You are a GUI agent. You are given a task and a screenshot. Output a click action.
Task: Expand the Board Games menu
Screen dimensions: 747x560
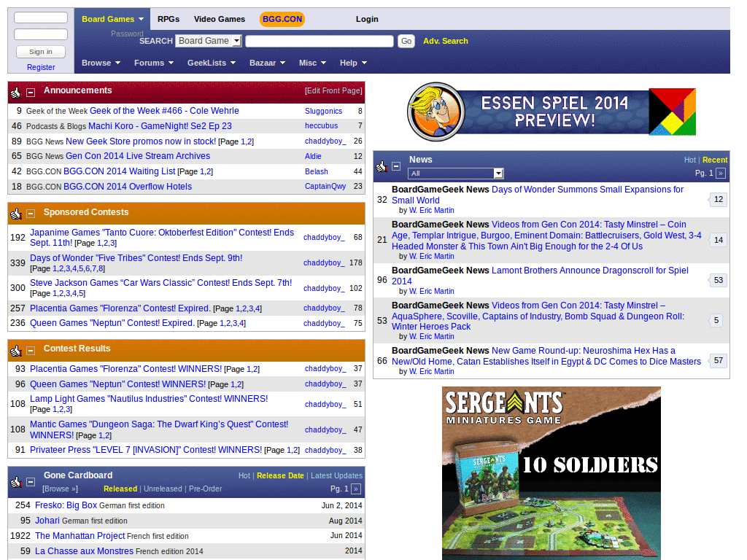[x=112, y=19]
